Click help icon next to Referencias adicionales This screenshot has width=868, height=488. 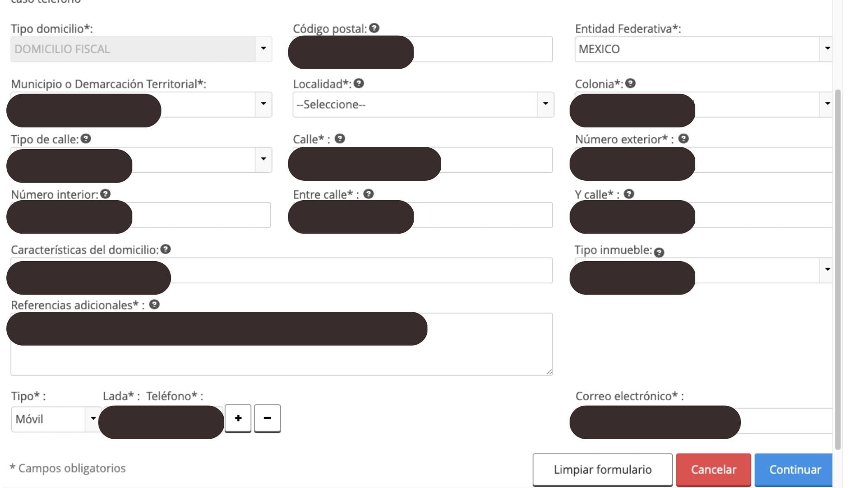coord(154,305)
